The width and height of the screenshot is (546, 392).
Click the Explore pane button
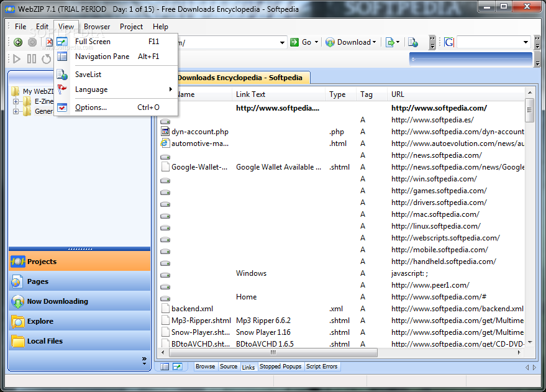point(80,321)
